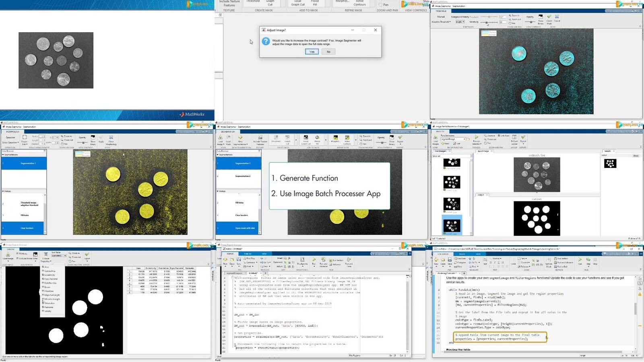Toggle the Solidity property checkbox

43,311
